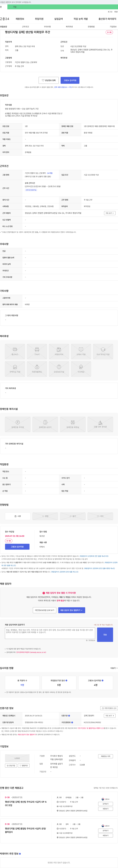This screenshot has height=868, width=118.
Task: Expand the 지도 보기 dropdown in 근무 예정지
Action: point(110,213)
